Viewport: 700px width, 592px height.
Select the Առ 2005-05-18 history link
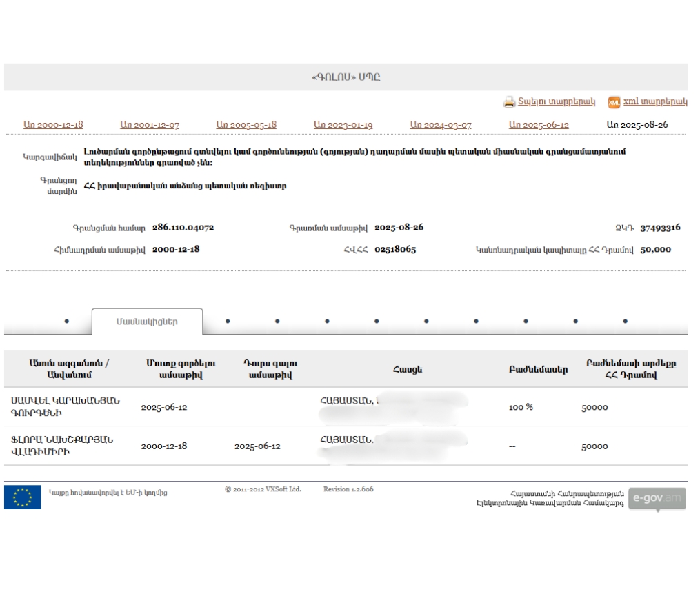[x=246, y=125]
